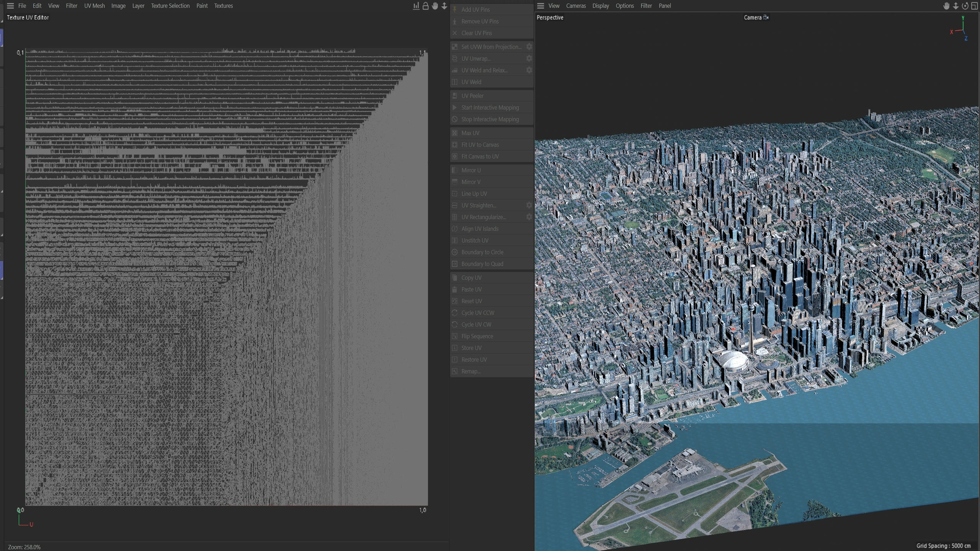The height and width of the screenshot is (551, 980).
Task: Select the UV Editor pan hand icon
Action: pyautogui.click(x=435, y=6)
